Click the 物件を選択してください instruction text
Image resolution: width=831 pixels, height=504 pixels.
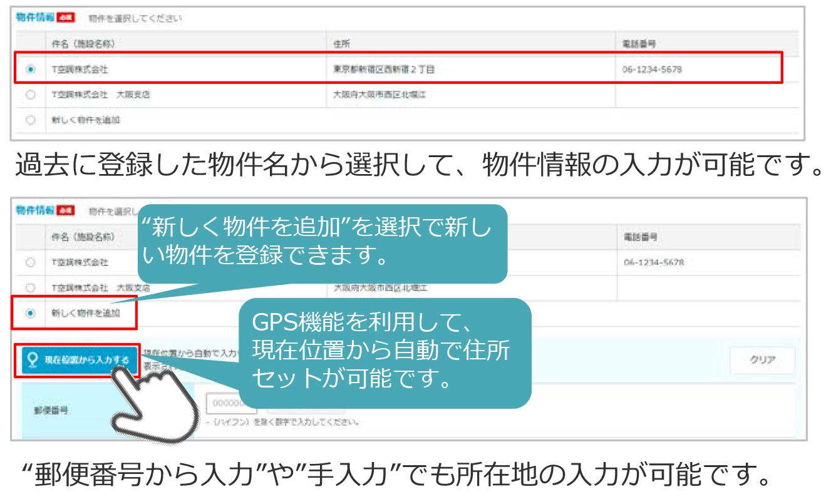point(135,18)
